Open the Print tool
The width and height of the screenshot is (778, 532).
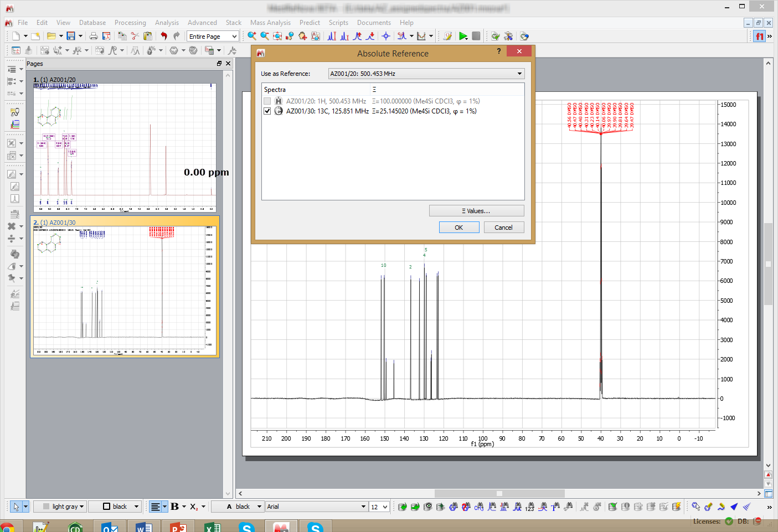(x=94, y=35)
